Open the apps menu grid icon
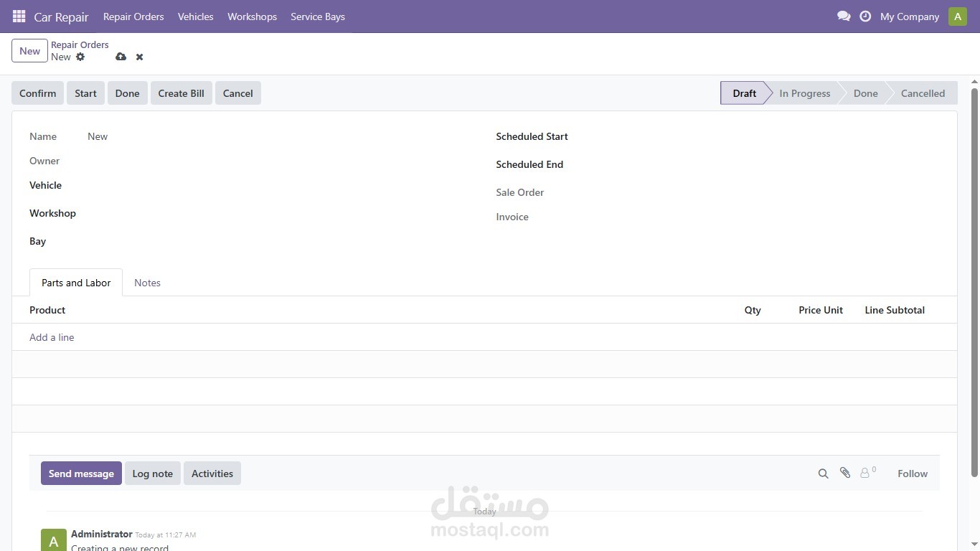The height and width of the screenshot is (551, 980). pyautogui.click(x=19, y=16)
